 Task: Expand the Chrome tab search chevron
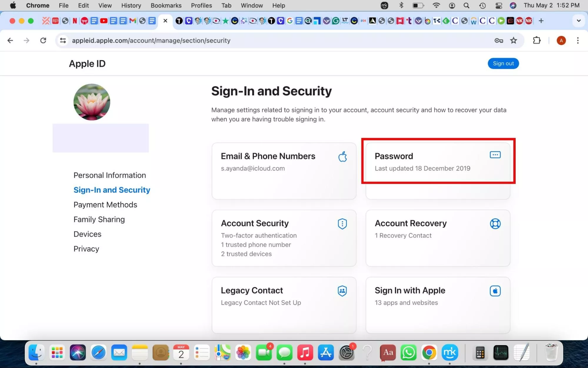(579, 21)
